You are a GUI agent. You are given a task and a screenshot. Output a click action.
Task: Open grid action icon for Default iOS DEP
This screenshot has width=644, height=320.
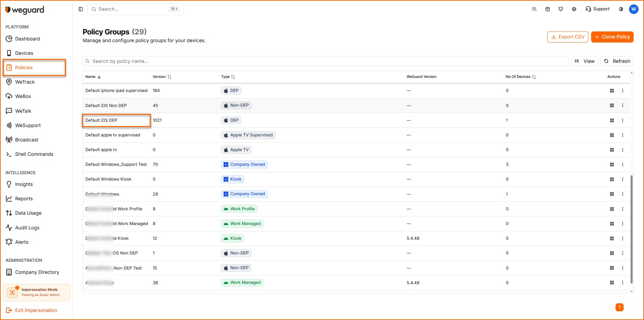[x=612, y=120]
